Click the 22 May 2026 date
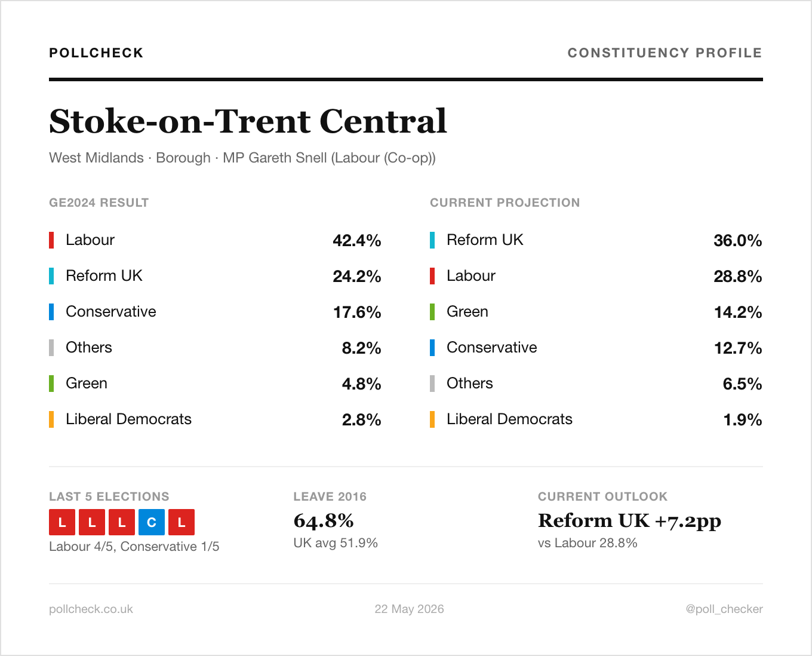This screenshot has width=812, height=656. tap(410, 609)
